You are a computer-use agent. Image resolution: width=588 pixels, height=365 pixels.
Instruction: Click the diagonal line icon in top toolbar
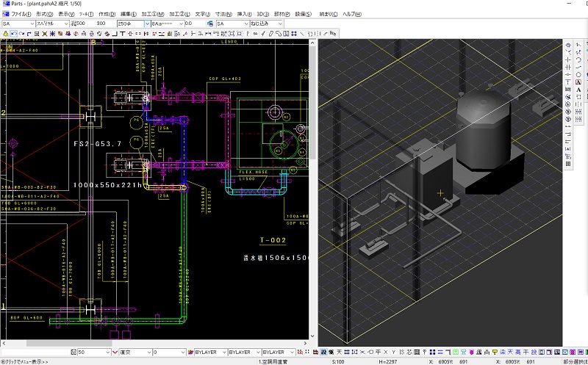click(x=302, y=34)
